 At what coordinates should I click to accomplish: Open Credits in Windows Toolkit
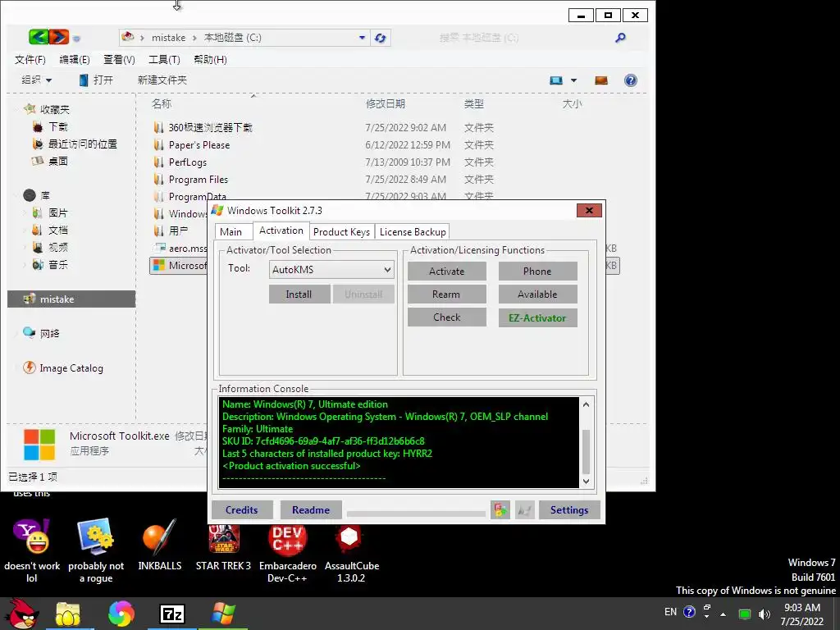242,510
